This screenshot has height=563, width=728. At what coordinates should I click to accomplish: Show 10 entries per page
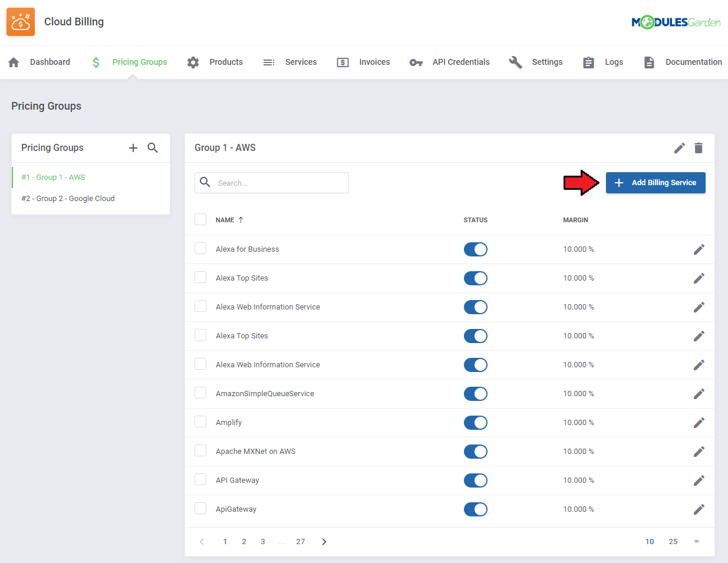click(650, 542)
